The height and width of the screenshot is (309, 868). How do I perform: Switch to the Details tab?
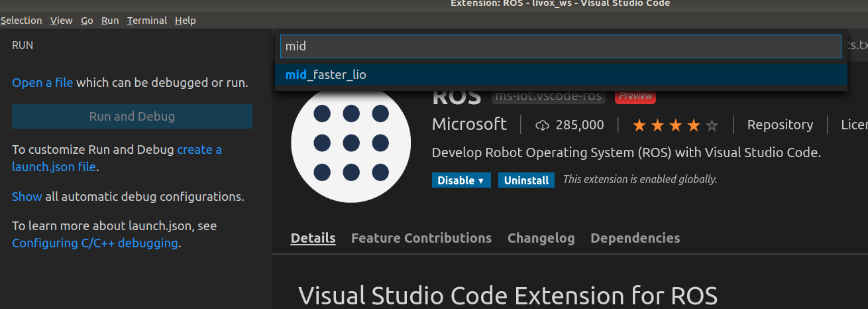(x=313, y=238)
